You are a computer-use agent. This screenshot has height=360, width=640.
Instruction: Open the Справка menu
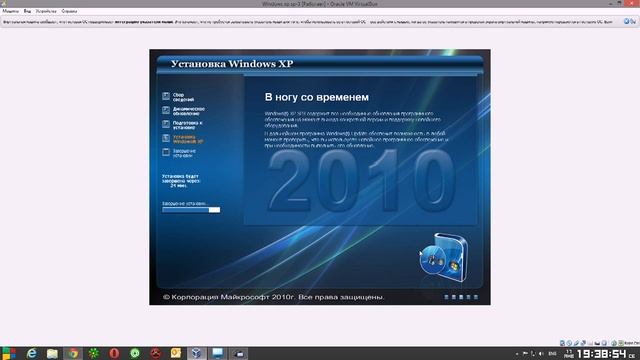[69, 11]
